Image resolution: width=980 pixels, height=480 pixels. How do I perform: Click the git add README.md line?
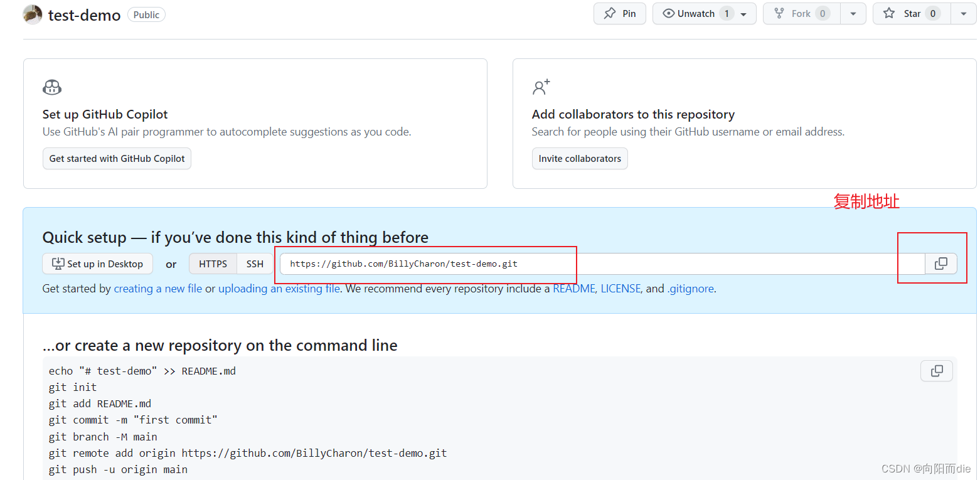pos(100,403)
